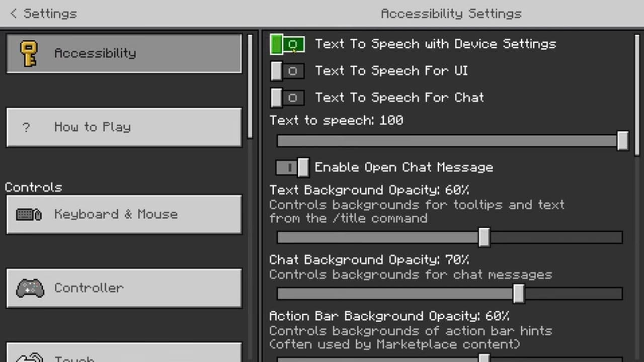The width and height of the screenshot is (644, 362).
Task: Toggle Enable Open Chat Message switch
Action: 293,167
